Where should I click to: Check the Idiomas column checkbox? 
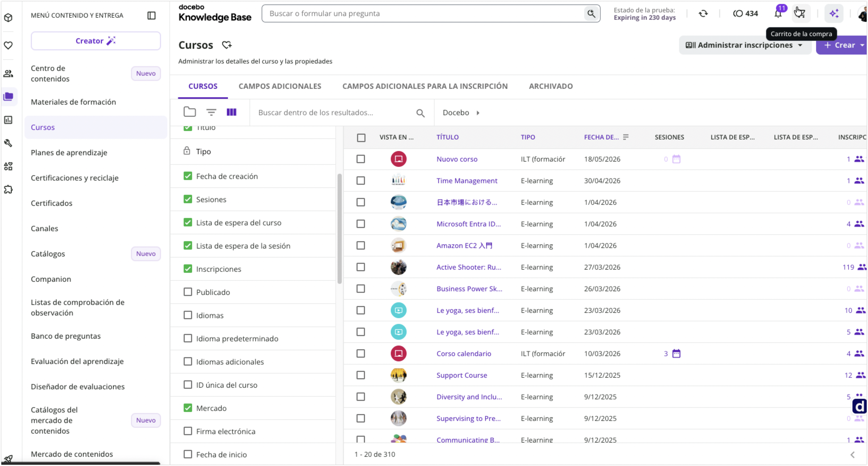point(188,315)
